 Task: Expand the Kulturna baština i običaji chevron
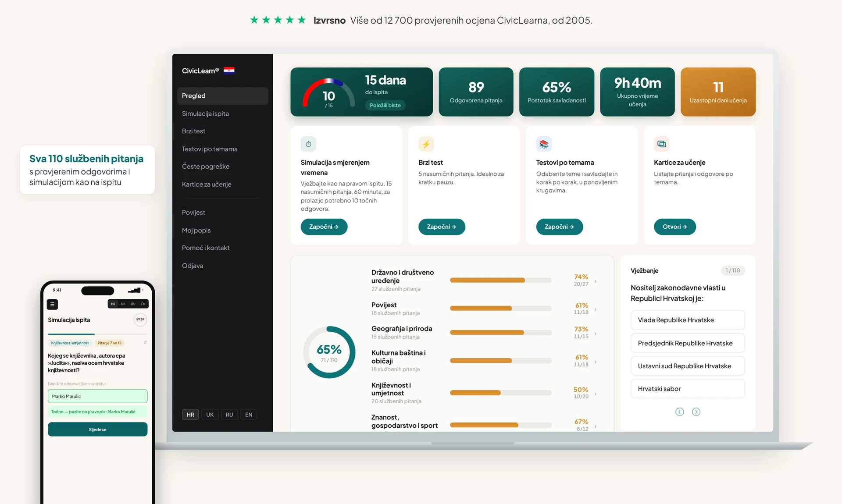click(x=596, y=362)
